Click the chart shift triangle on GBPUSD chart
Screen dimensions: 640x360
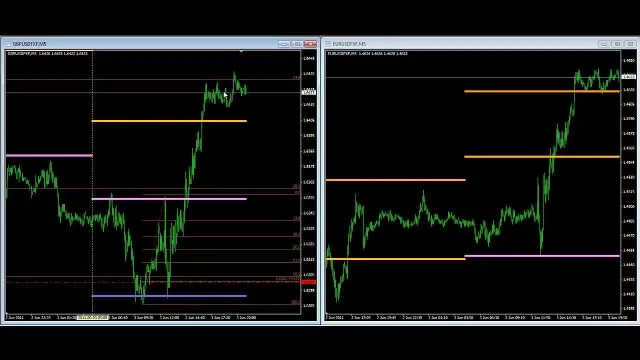tap(241, 51)
